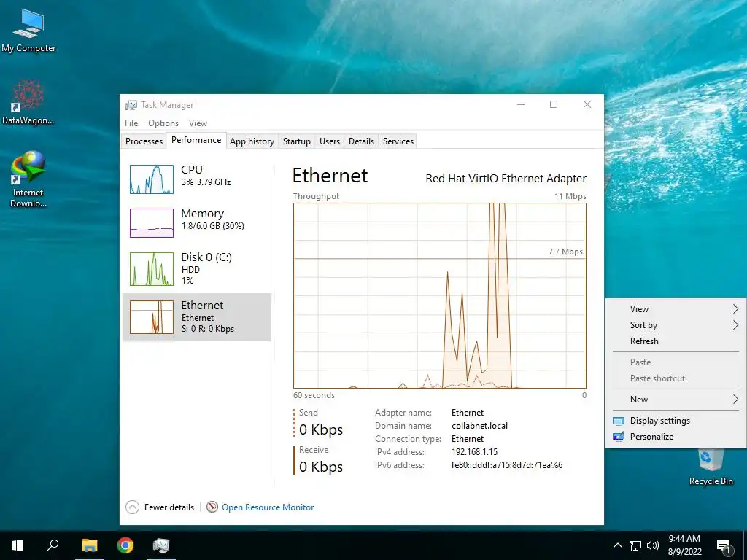The height and width of the screenshot is (560, 747).
Task: Open the clock showing 9:44 AM
Action: (684, 545)
